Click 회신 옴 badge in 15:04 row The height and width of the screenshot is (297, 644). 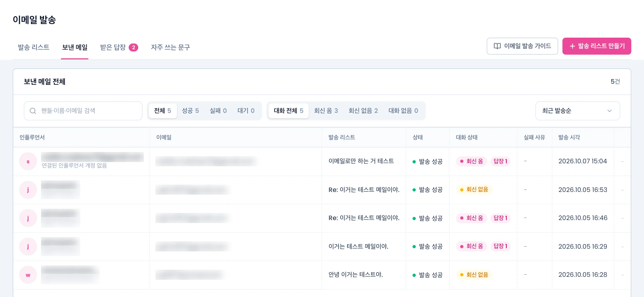coord(472,161)
